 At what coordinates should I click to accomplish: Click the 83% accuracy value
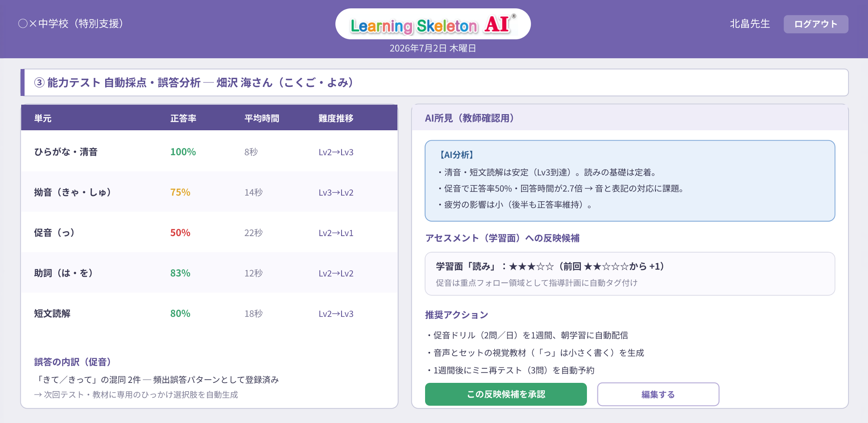pos(180,273)
